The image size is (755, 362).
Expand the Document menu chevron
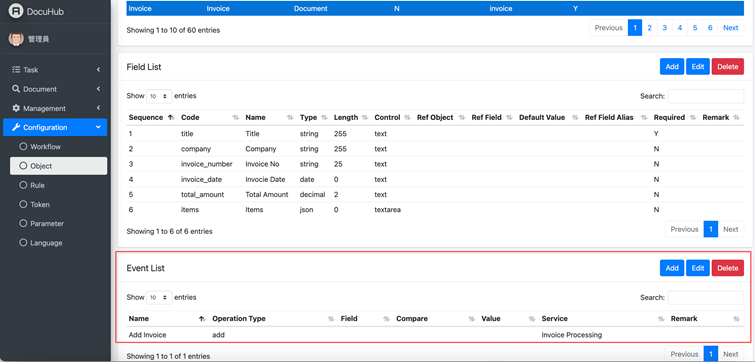(x=98, y=89)
